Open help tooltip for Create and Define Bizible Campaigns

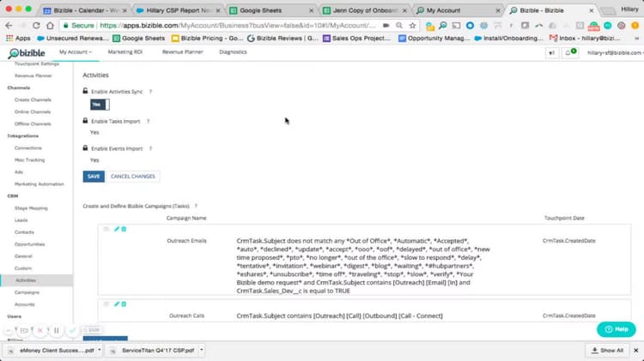point(196,206)
